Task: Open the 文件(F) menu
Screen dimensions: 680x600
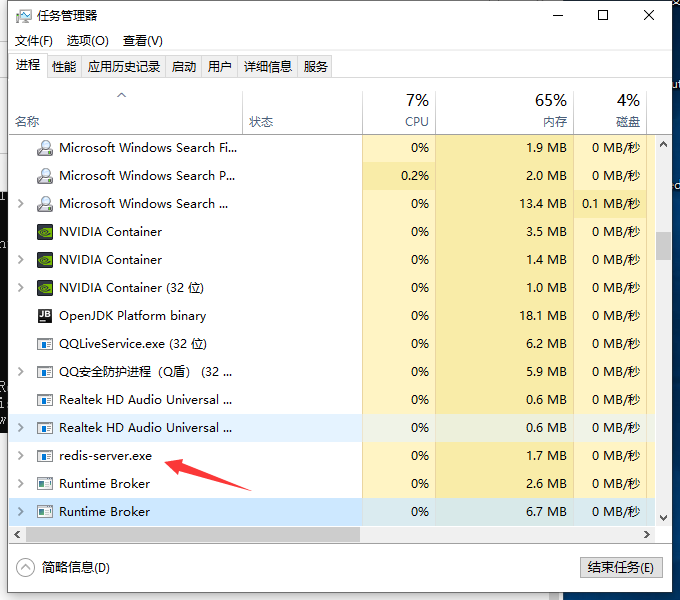Action: pos(34,41)
